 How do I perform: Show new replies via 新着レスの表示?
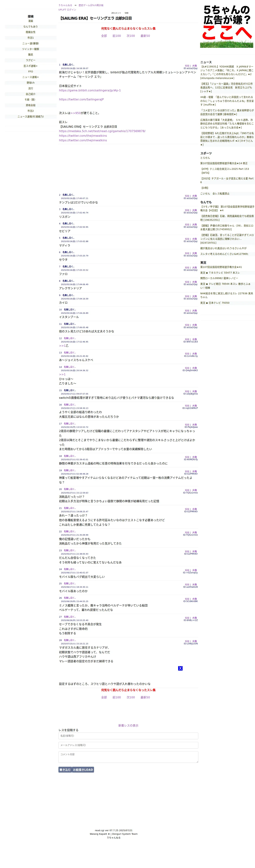(128, 725)
